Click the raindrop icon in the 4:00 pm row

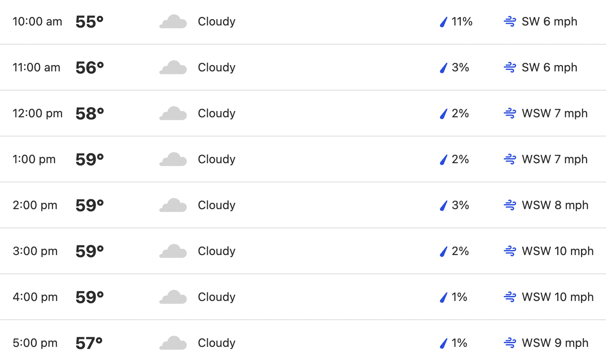[444, 297]
